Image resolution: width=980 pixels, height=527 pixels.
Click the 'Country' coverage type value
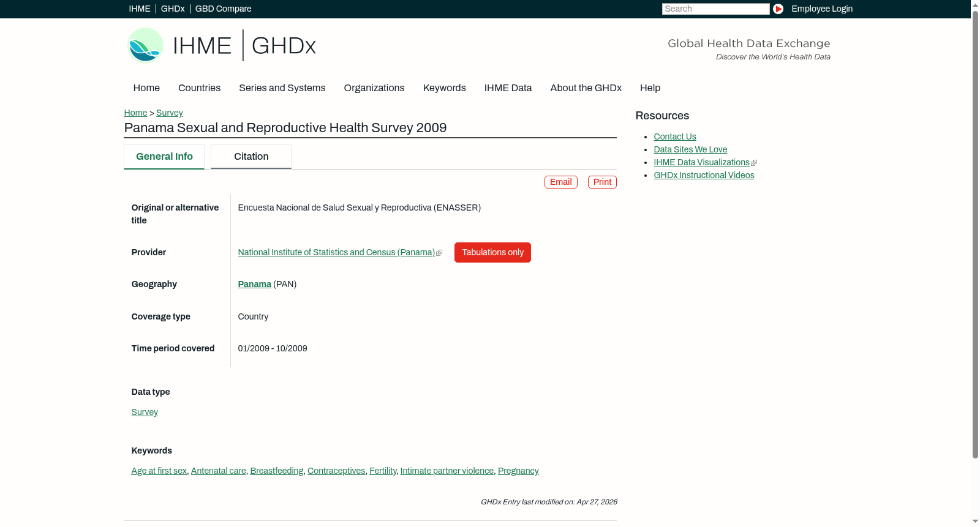(253, 316)
